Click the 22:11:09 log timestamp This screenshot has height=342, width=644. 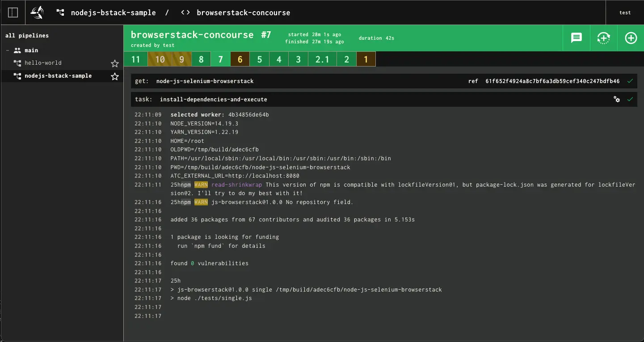pyautogui.click(x=147, y=115)
